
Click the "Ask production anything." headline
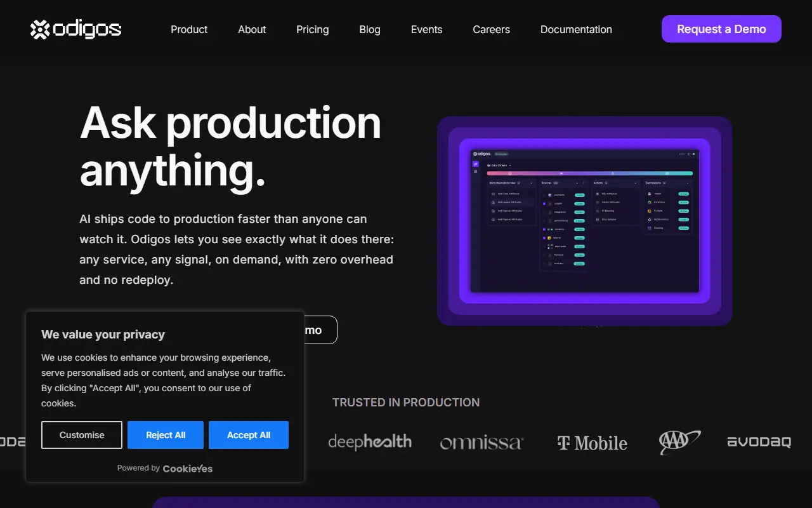tap(230, 147)
